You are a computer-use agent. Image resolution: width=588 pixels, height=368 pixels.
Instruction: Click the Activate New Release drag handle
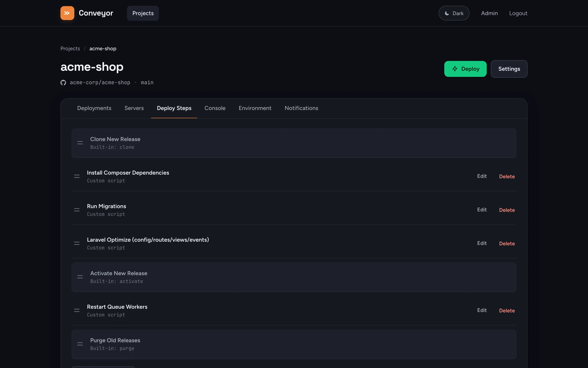click(80, 277)
